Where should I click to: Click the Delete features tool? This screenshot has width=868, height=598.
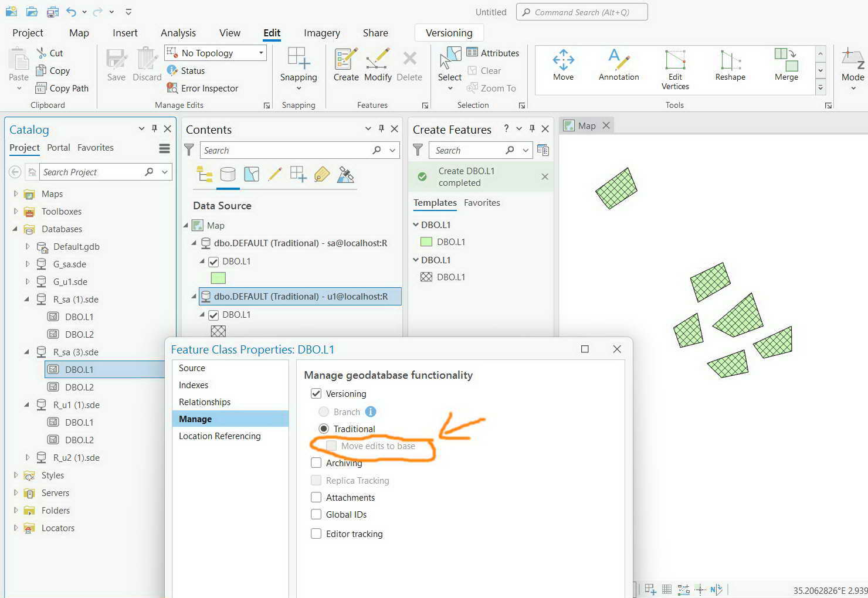[409, 64]
